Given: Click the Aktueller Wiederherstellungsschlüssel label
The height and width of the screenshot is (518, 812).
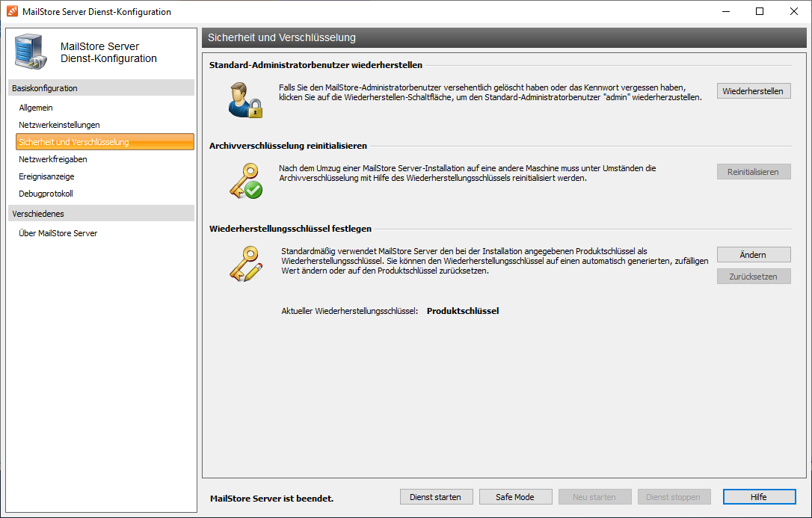Looking at the screenshot, I should pyautogui.click(x=350, y=311).
